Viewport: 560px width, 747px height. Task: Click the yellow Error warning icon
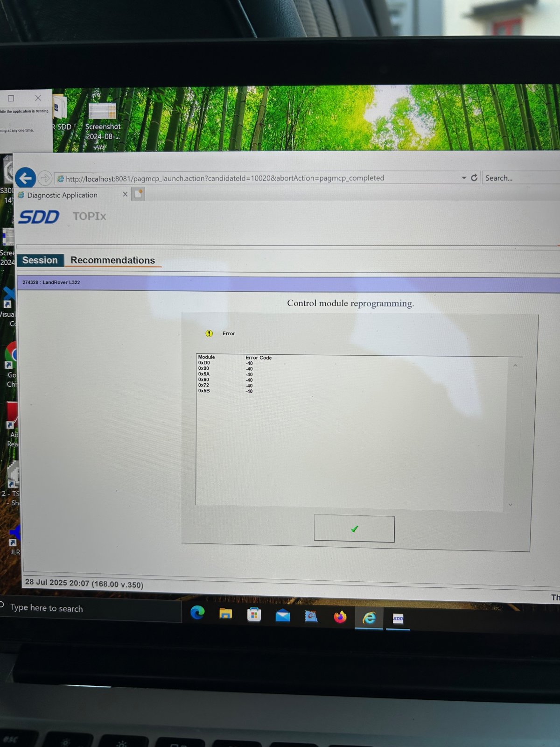pos(209,333)
